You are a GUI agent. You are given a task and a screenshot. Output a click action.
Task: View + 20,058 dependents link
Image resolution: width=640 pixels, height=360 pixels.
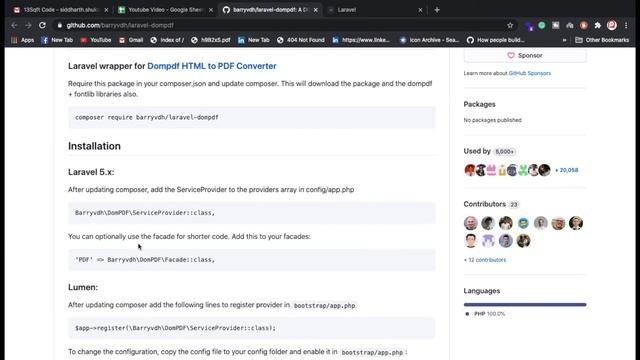tap(567, 170)
